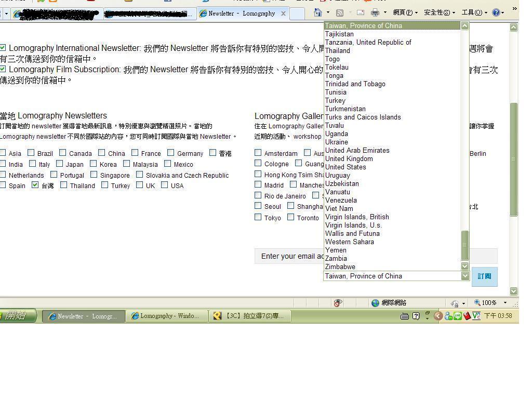Screen dimensions: 532x399
Task: Open the protected mode dropdown arrow
Action: click(463, 303)
